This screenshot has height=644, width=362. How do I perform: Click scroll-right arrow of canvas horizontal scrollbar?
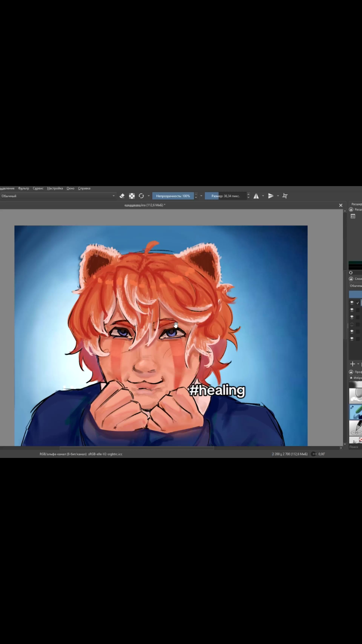pyautogui.click(x=341, y=448)
